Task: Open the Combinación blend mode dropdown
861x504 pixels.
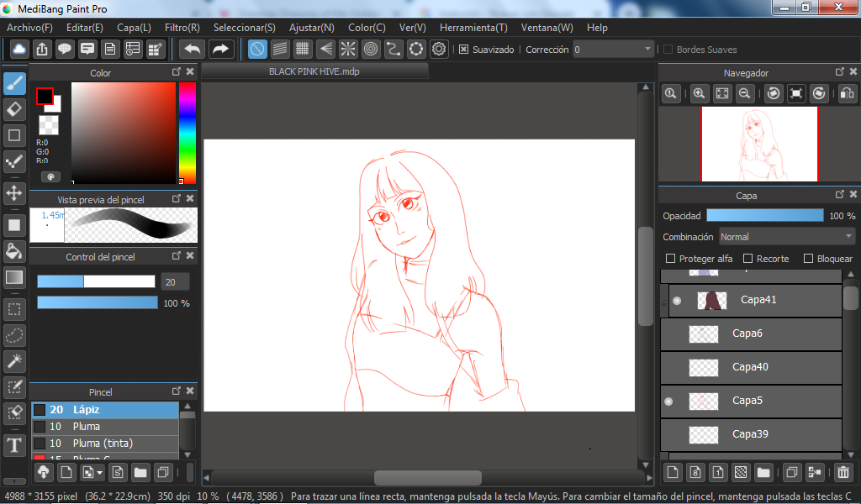Action: coord(787,237)
